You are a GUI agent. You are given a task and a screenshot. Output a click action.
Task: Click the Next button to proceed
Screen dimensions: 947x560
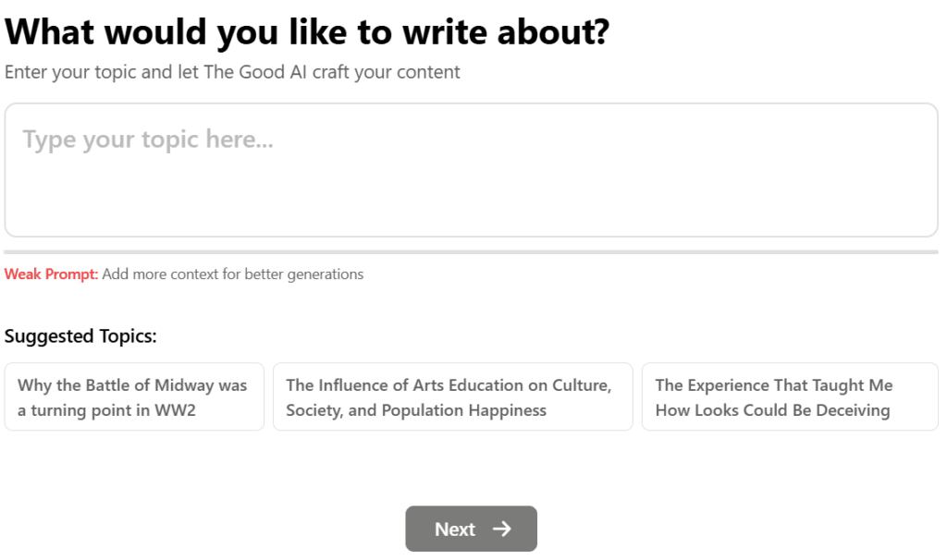(x=471, y=529)
